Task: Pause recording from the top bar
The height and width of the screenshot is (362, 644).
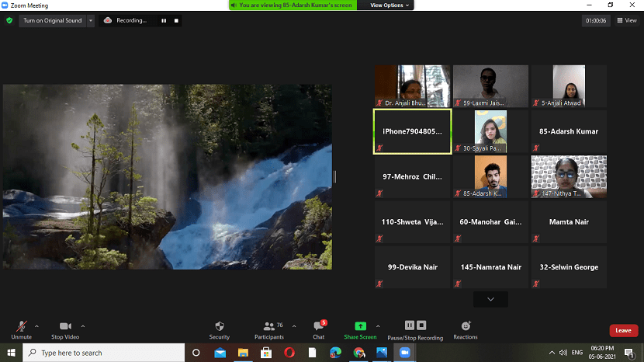Action: (164, 20)
